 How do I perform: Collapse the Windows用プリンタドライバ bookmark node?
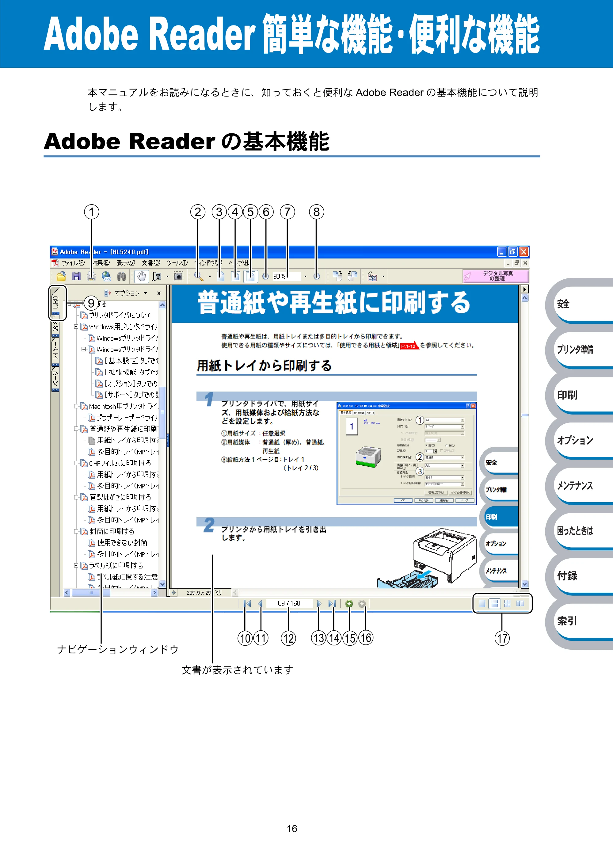(76, 327)
